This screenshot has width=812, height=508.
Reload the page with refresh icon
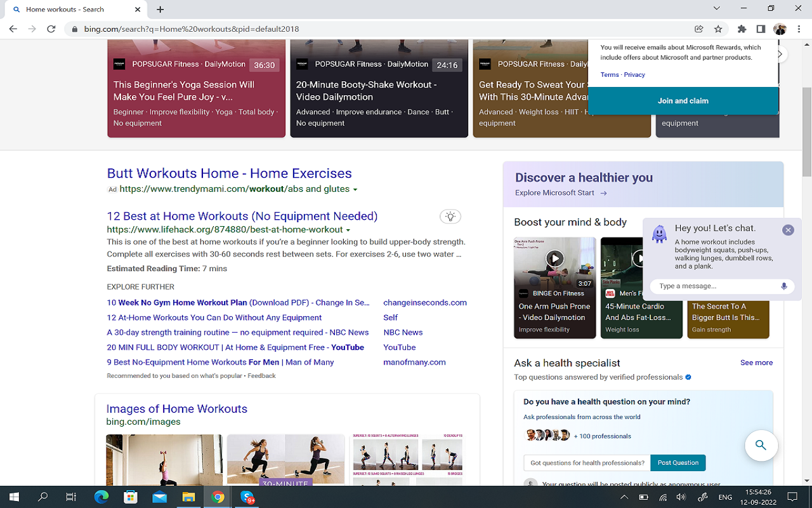click(x=51, y=29)
